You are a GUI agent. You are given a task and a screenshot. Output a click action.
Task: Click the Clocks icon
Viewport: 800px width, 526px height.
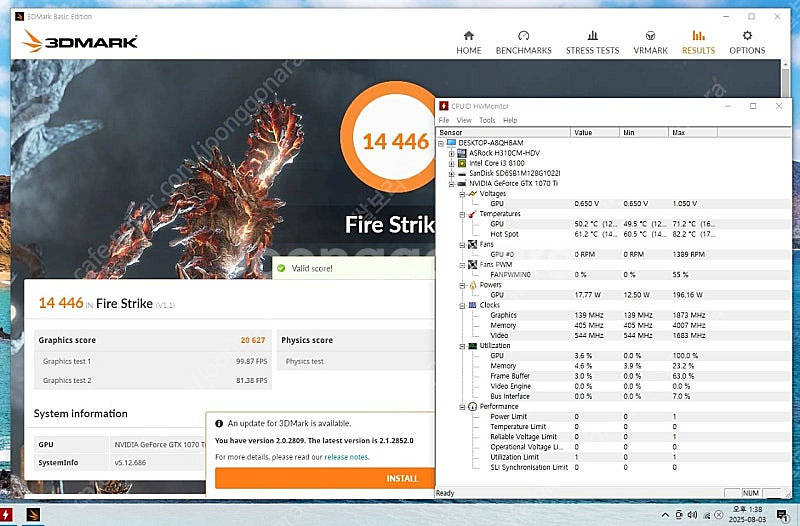472,305
